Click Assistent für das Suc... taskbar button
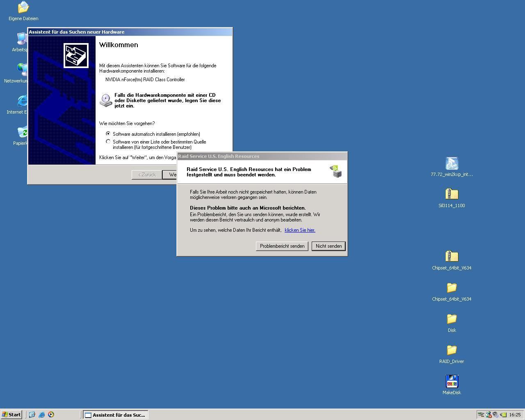525x420 pixels. pos(115,415)
